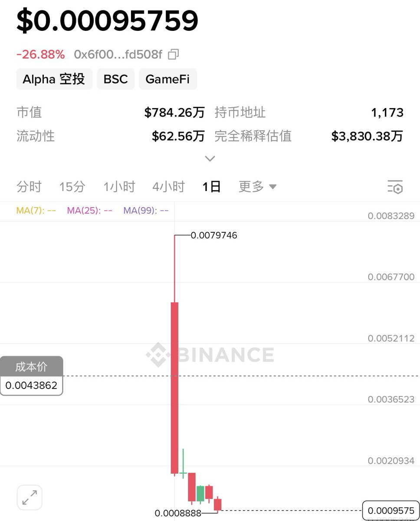Tap the BSC chain tag
Image resolution: width=420 pixels, height=521 pixels.
115,79
